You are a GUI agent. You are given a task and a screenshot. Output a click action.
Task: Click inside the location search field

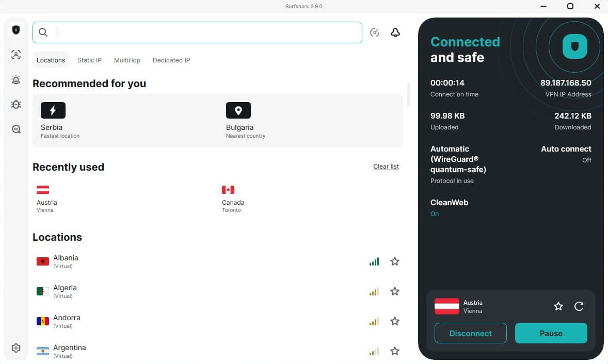(197, 32)
